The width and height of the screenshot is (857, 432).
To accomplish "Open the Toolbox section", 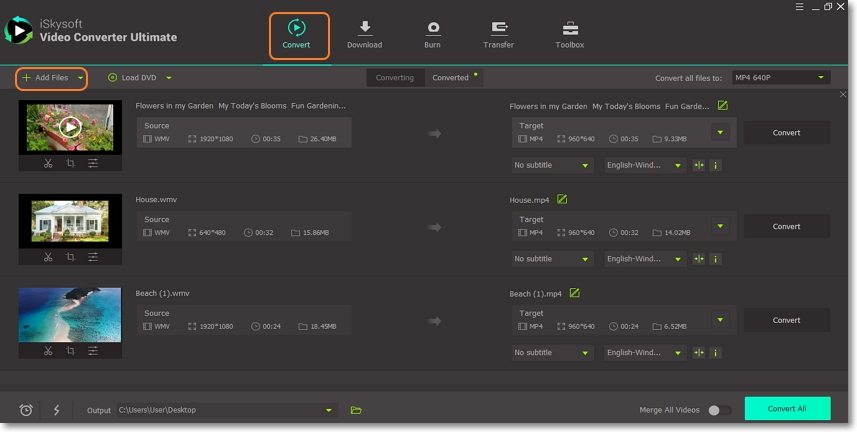I will (x=570, y=34).
